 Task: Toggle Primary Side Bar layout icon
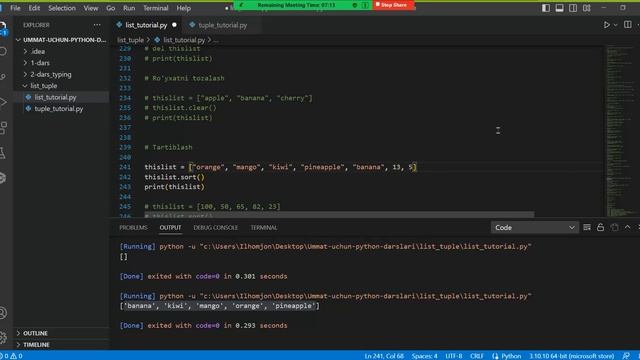[x=546, y=8]
